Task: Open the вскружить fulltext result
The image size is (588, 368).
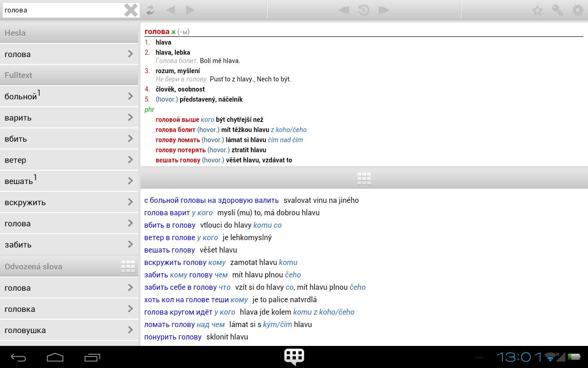Action: [69, 202]
